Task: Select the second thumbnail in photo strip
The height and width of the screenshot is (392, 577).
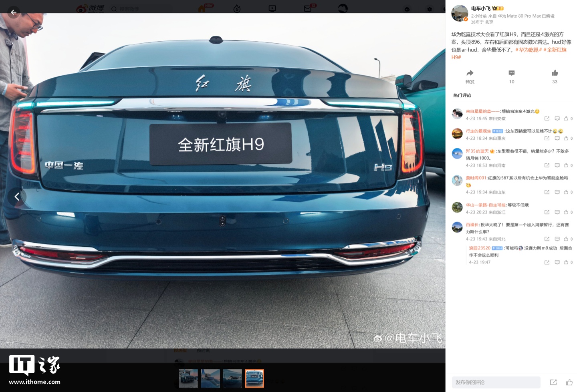Action: coord(210,378)
